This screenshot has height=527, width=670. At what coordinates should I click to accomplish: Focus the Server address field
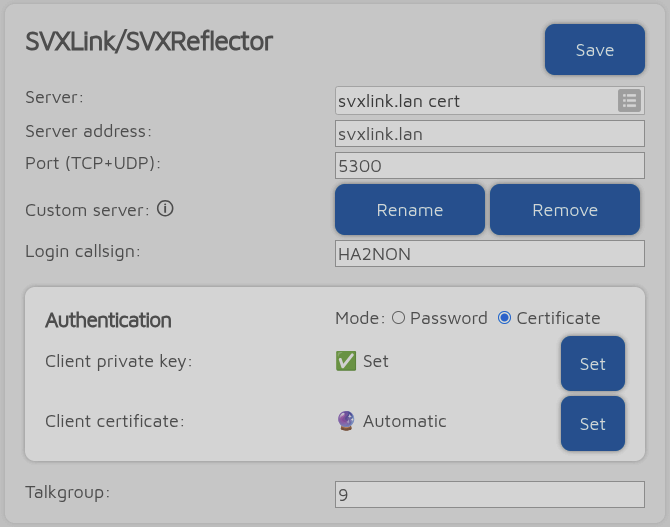pyautogui.click(x=490, y=134)
